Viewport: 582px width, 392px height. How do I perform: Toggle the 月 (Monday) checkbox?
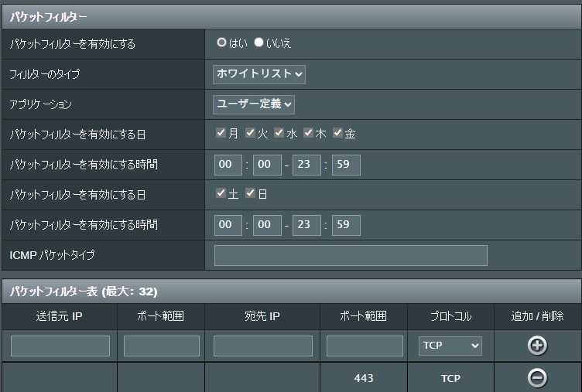(x=221, y=132)
